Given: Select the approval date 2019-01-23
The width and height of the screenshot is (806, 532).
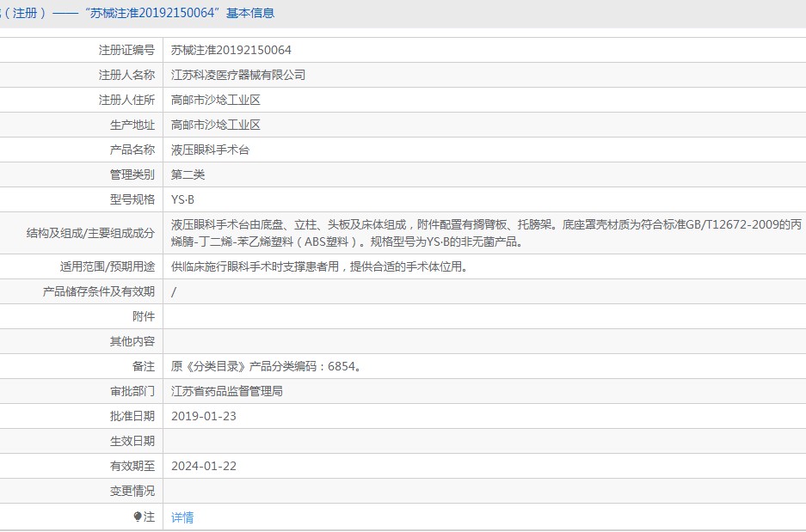Looking at the screenshot, I should (204, 416).
